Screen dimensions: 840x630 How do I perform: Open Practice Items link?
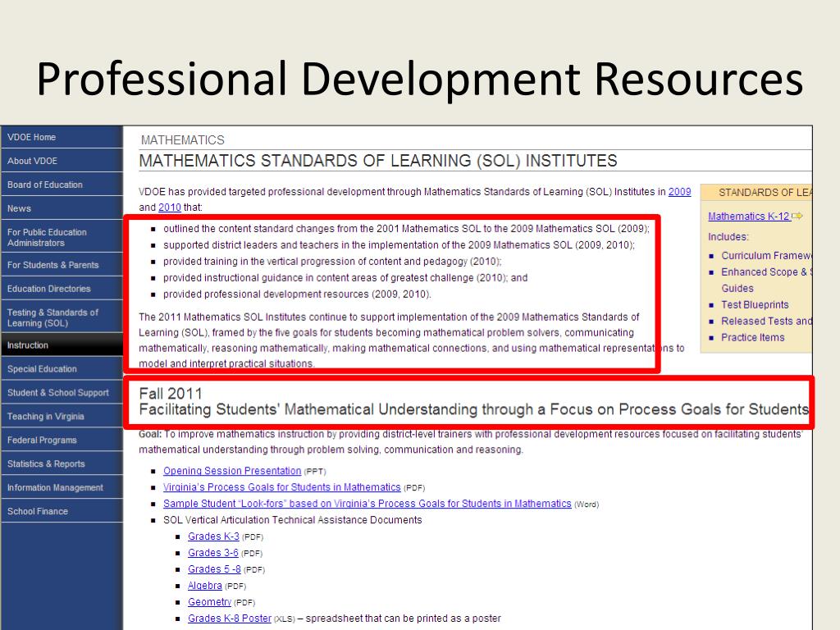click(x=753, y=337)
